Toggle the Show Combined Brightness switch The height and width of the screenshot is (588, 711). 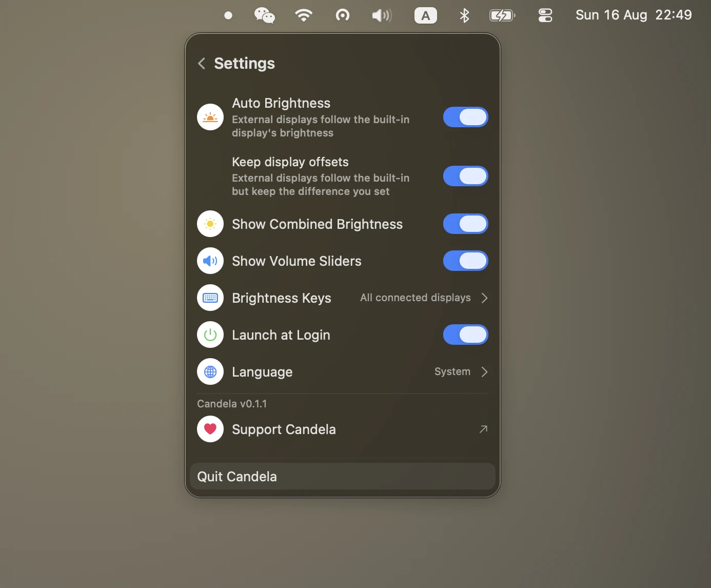coord(466,224)
